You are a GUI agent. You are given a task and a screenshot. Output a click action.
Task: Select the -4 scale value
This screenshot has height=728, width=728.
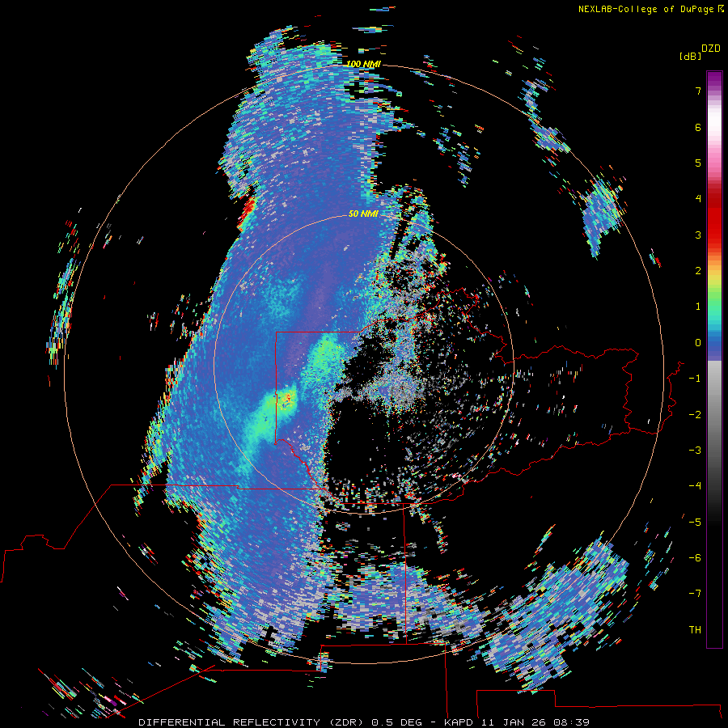pos(695,486)
